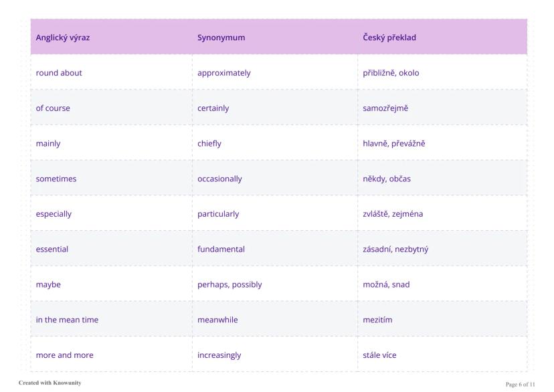Click the "especially" expression

tap(54, 214)
